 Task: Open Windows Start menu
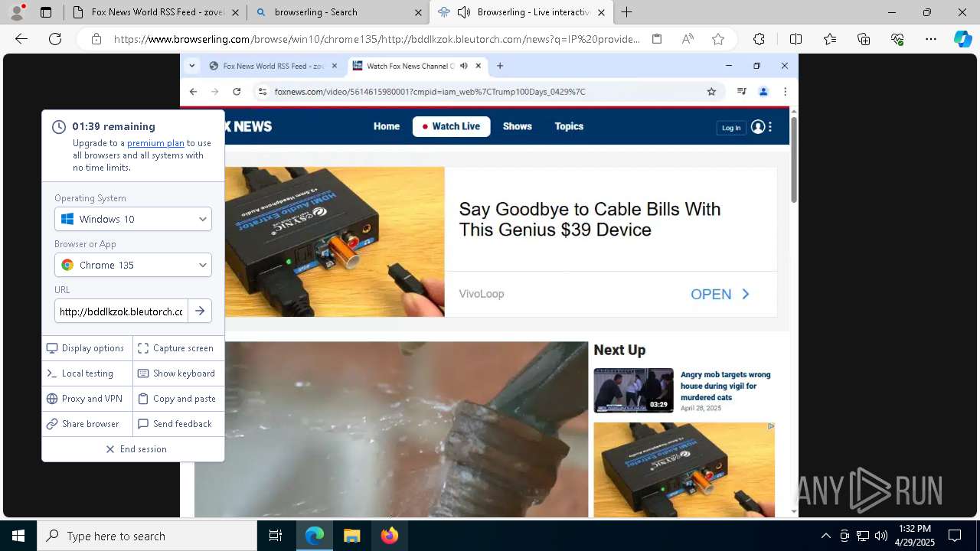tap(18, 536)
